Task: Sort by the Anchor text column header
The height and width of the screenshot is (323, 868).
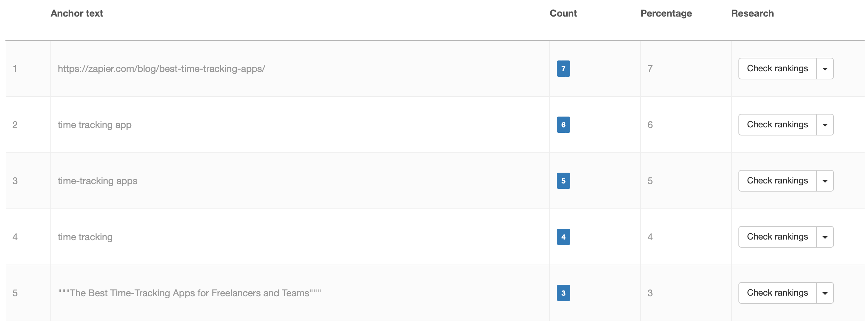Action: tap(77, 14)
